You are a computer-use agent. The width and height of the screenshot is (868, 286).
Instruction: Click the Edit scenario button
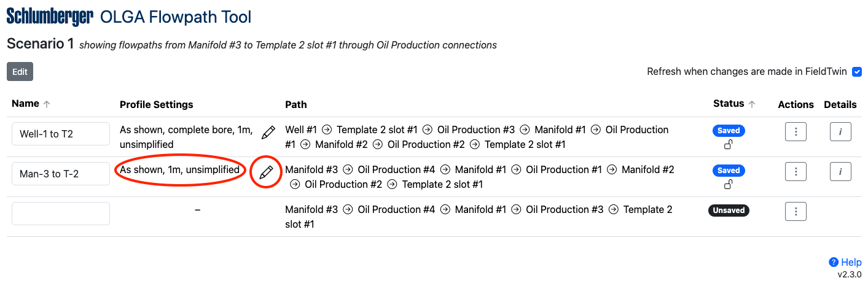click(x=20, y=72)
